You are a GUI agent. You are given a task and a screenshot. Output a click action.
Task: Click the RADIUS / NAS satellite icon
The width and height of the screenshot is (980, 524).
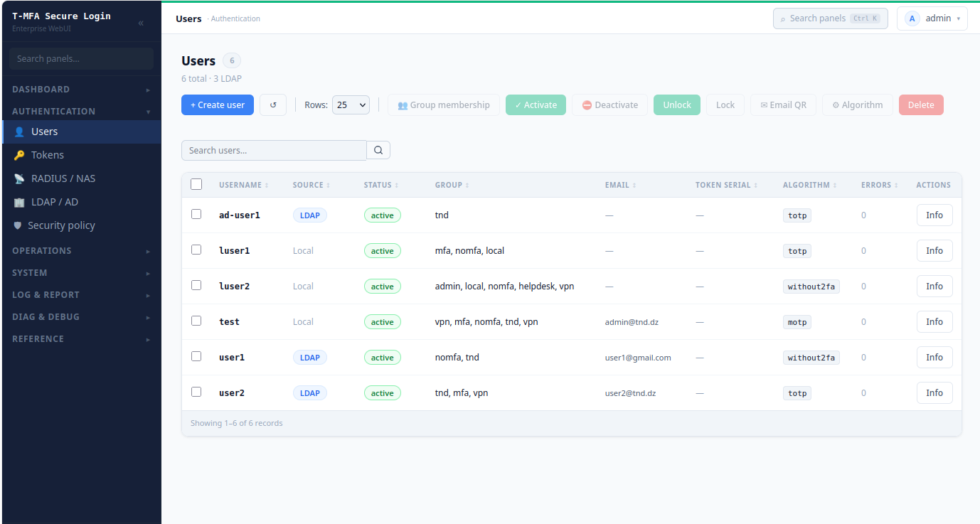click(19, 178)
